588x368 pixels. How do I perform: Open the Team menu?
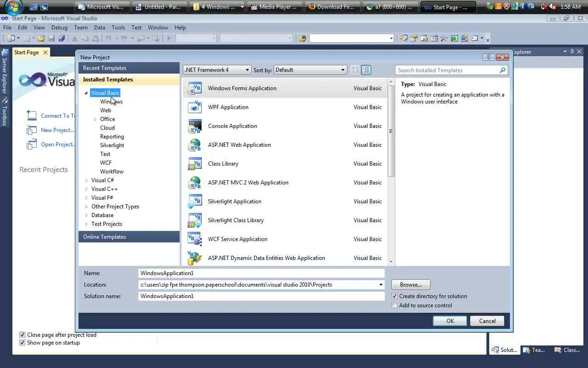click(81, 28)
